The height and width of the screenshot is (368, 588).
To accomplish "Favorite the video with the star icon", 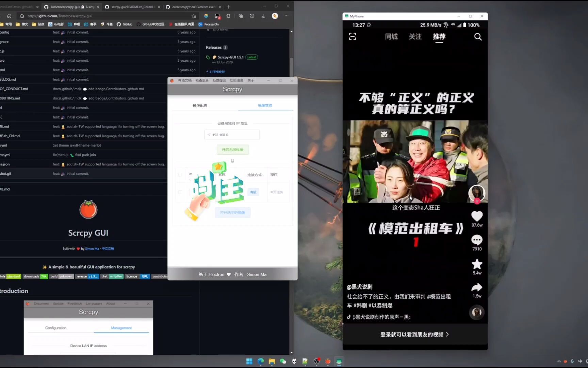I will point(477,264).
